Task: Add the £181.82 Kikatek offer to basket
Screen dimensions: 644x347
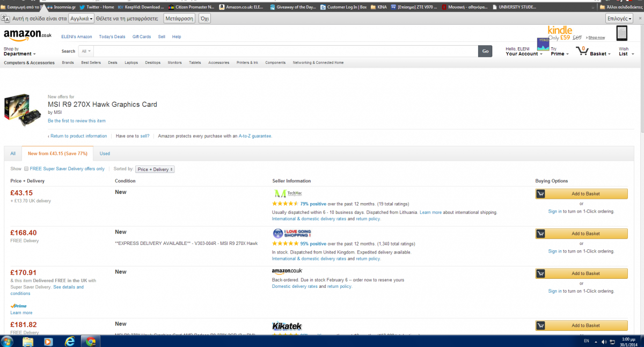Action: [581, 326]
